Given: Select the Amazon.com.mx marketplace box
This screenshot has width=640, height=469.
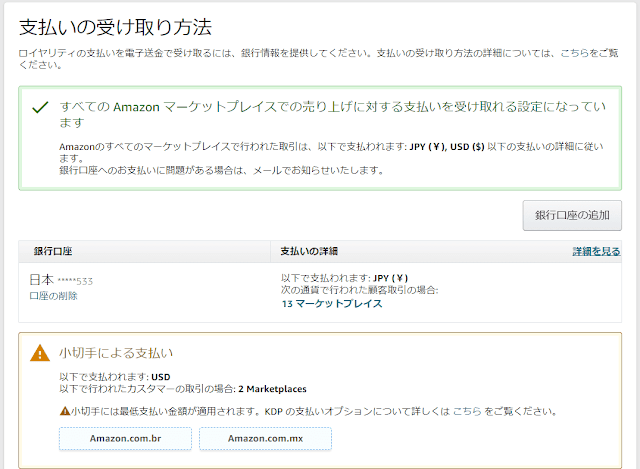Looking at the screenshot, I should (x=265, y=438).
